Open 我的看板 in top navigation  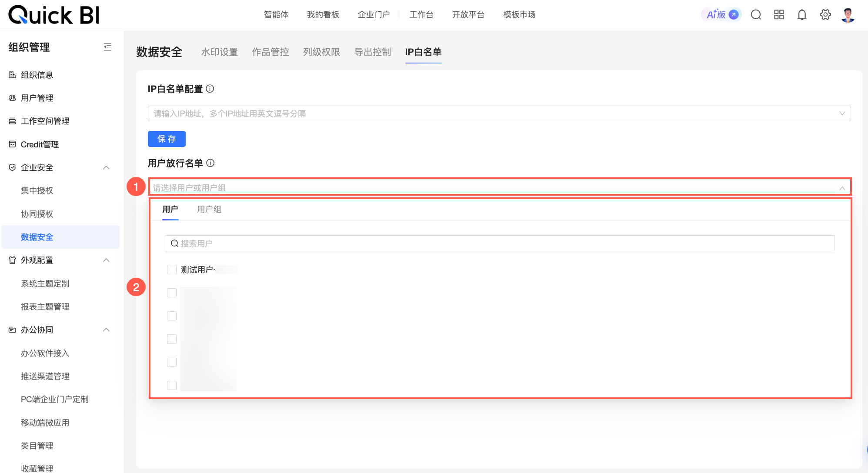[323, 15]
